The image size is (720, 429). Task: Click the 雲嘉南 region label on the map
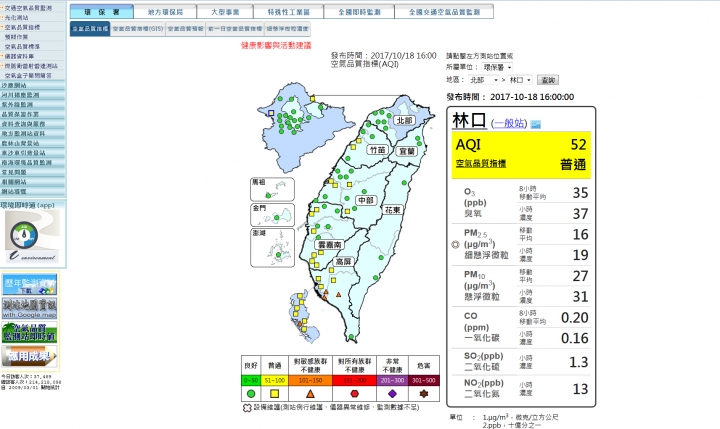329,245
